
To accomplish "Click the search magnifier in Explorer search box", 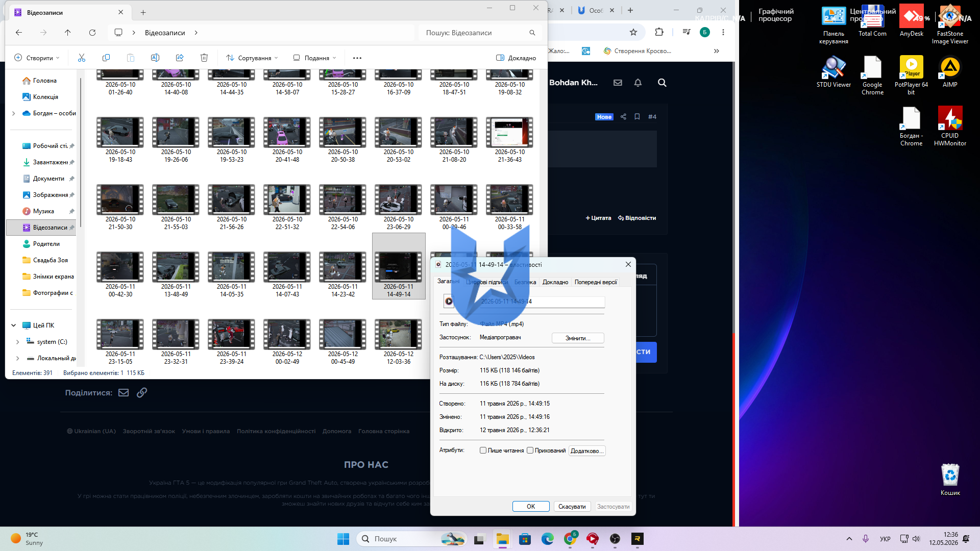I will [x=532, y=33].
